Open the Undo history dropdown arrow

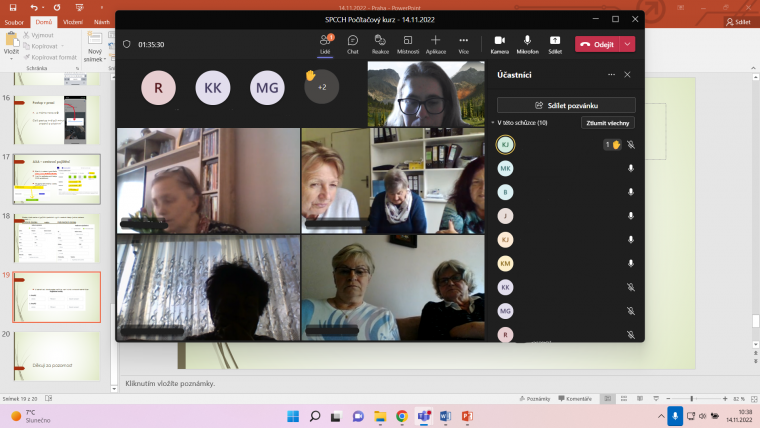click(x=43, y=7)
